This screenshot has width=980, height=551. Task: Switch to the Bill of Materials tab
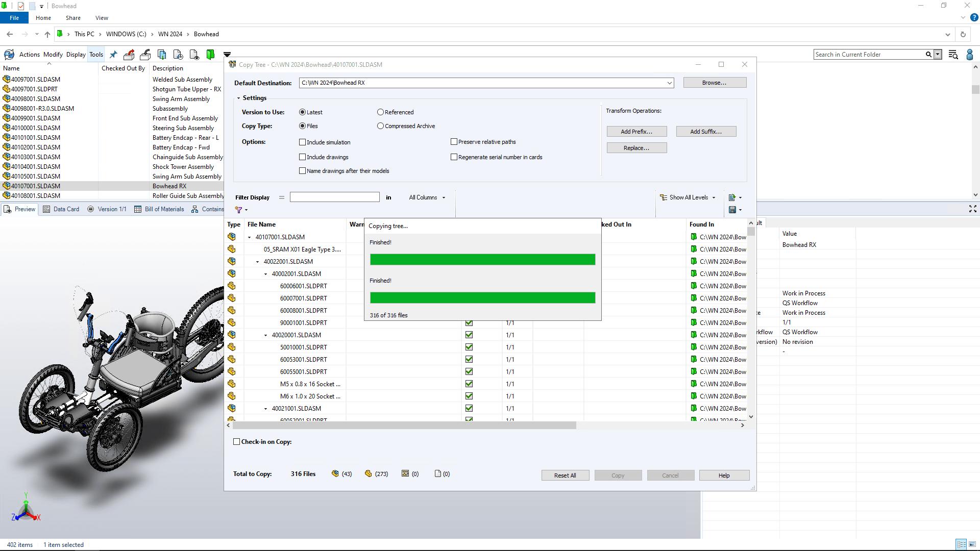[x=159, y=209]
